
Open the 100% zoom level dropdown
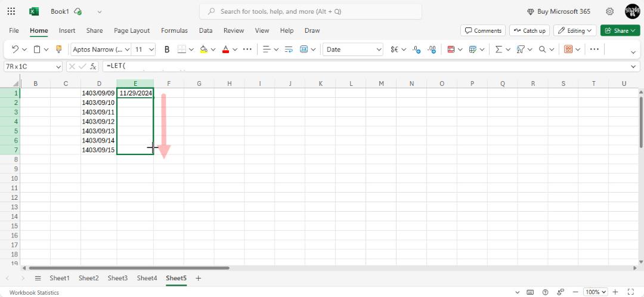pyautogui.click(x=596, y=292)
